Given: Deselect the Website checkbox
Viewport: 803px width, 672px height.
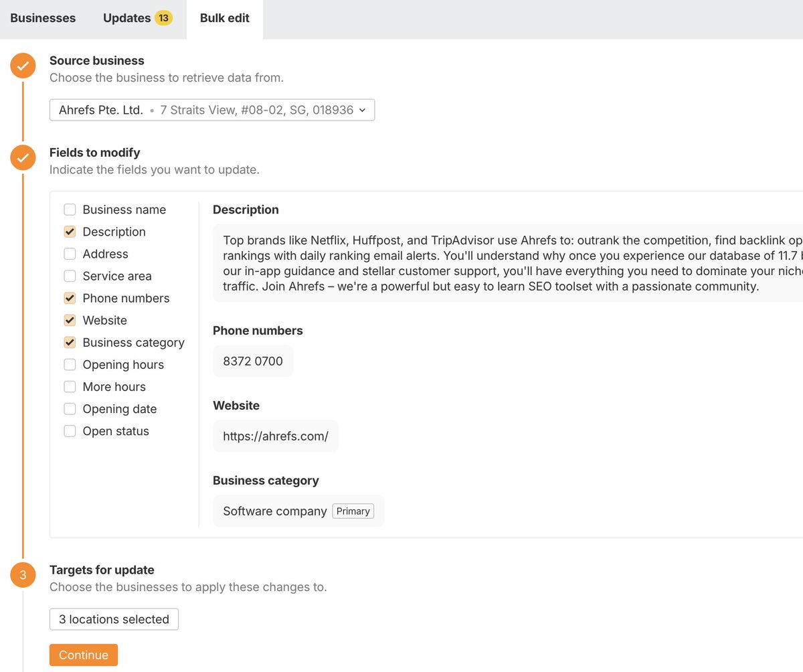Looking at the screenshot, I should click(x=70, y=320).
